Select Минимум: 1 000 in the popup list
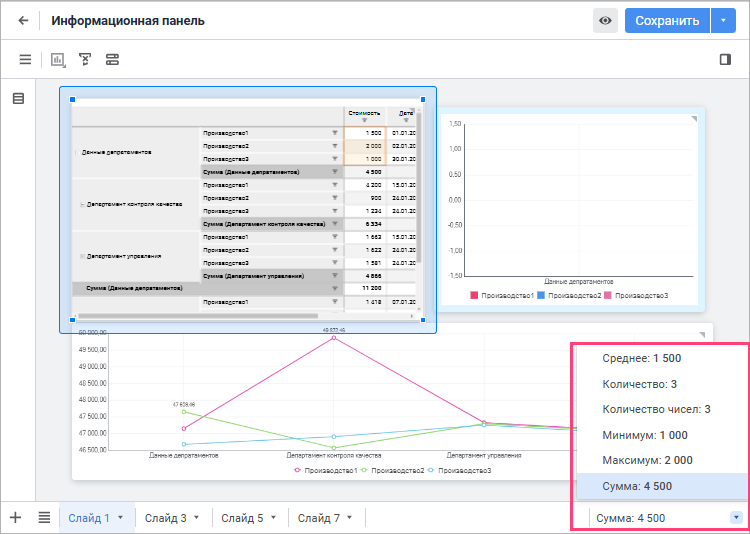Image resolution: width=750 pixels, height=534 pixels. click(x=662, y=435)
